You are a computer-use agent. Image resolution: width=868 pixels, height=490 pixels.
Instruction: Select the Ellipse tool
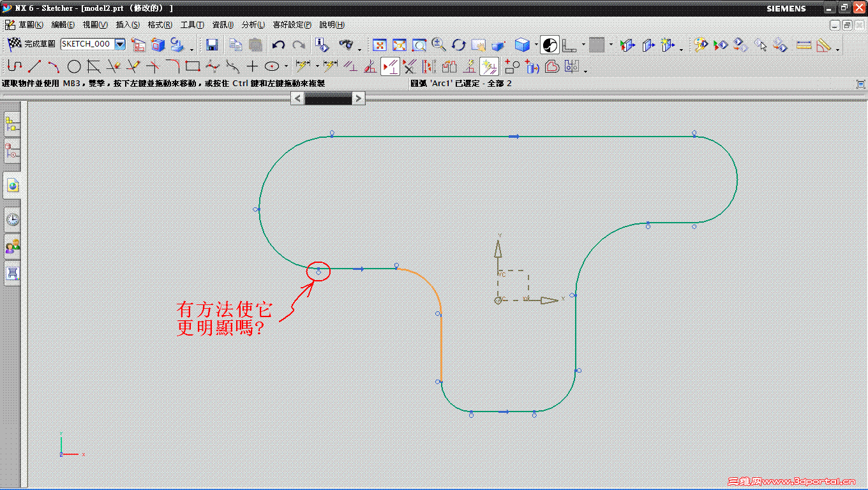pos(273,66)
